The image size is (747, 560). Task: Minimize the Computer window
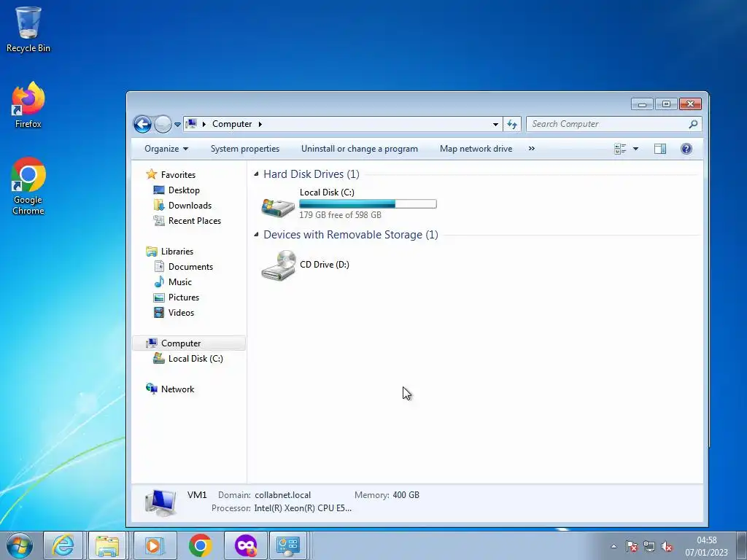point(642,104)
